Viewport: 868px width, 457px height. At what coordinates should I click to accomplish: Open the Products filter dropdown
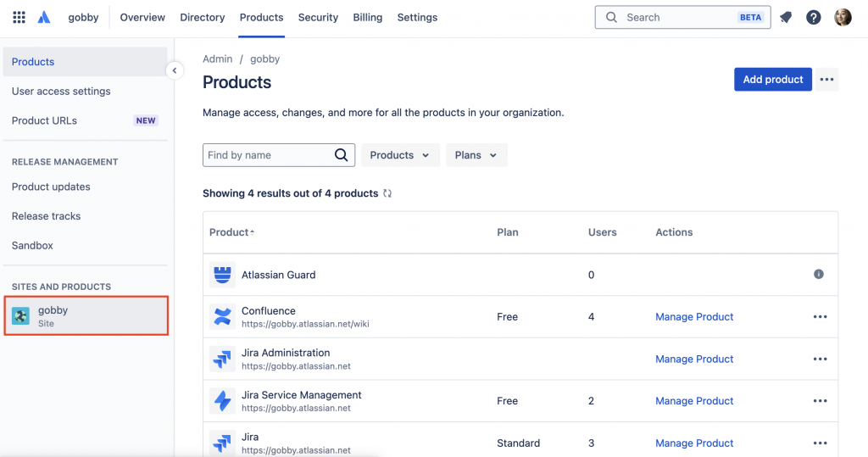[401, 155]
